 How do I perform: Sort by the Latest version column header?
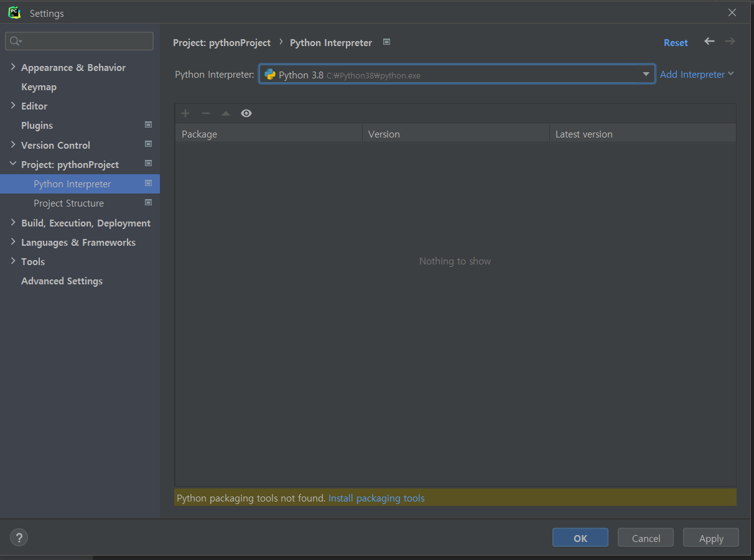(643, 134)
